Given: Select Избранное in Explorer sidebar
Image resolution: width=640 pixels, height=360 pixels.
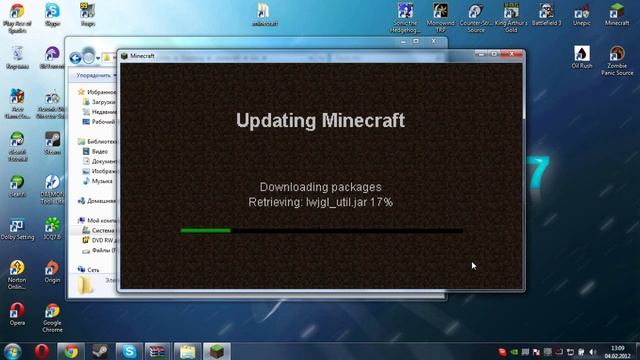Looking at the screenshot, I should pos(97,92).
